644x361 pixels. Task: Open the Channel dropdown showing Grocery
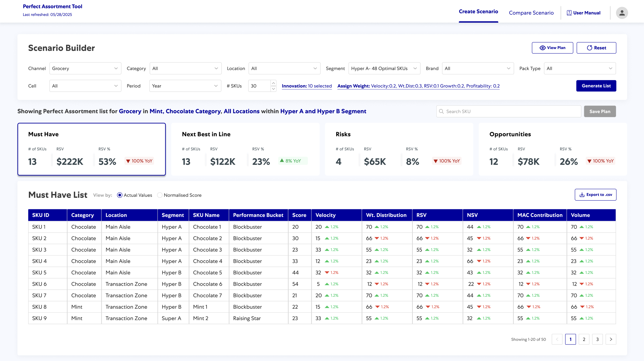pos(85,68)
